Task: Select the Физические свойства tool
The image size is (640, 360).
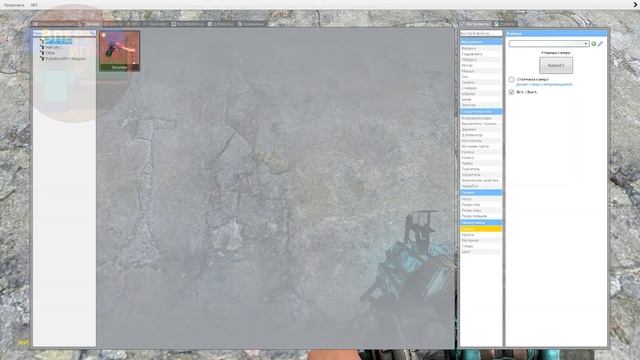Action: click(481, 180)
